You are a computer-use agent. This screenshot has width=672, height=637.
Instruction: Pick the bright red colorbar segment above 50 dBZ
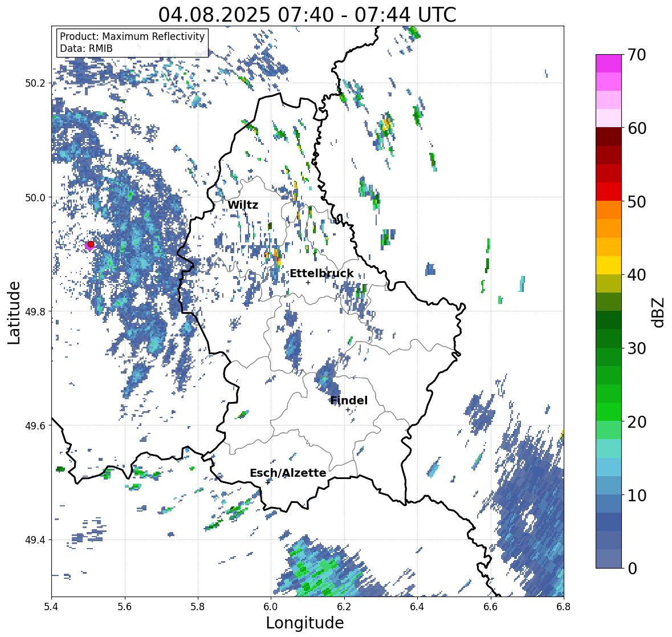pyautogui.click(x=609, y=192)
